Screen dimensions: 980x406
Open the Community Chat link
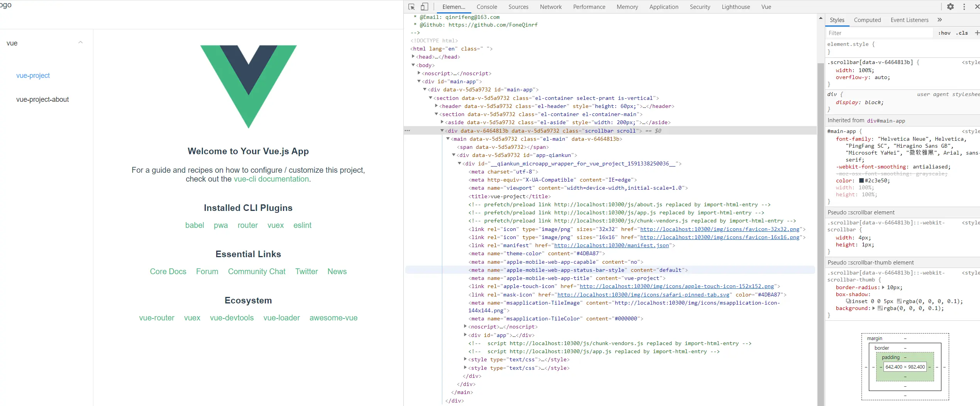[x=257, y=271]
